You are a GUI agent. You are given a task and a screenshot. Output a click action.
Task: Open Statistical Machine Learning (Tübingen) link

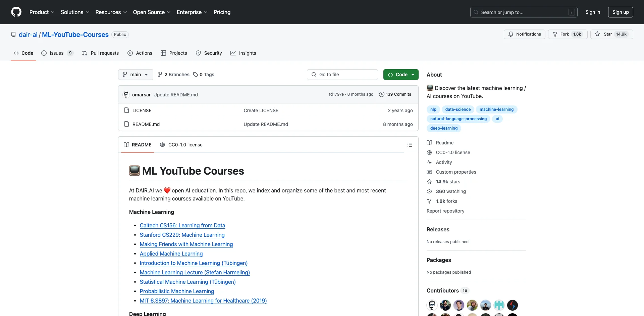tap(188, 282)
